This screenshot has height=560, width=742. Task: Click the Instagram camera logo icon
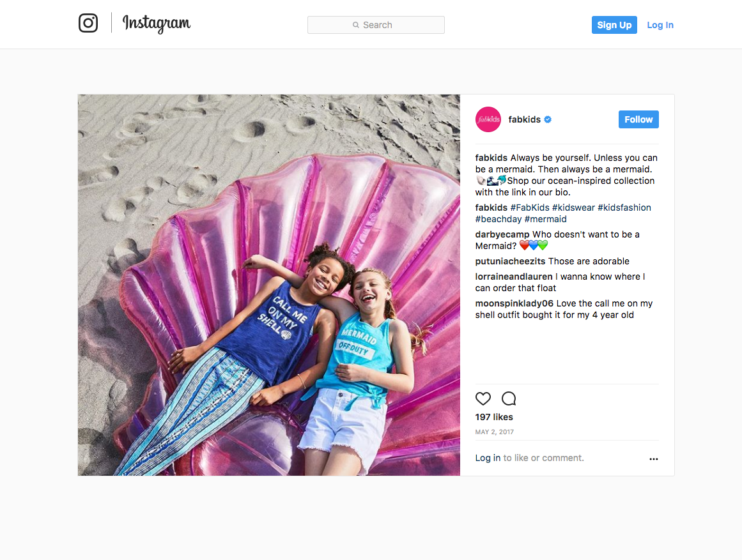(x=88, y=23)
